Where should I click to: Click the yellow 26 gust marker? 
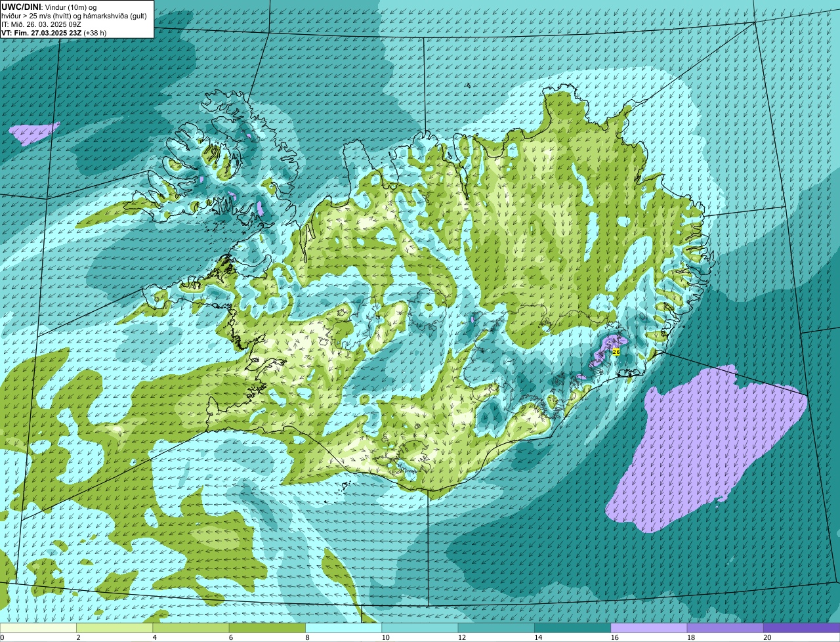616,352
